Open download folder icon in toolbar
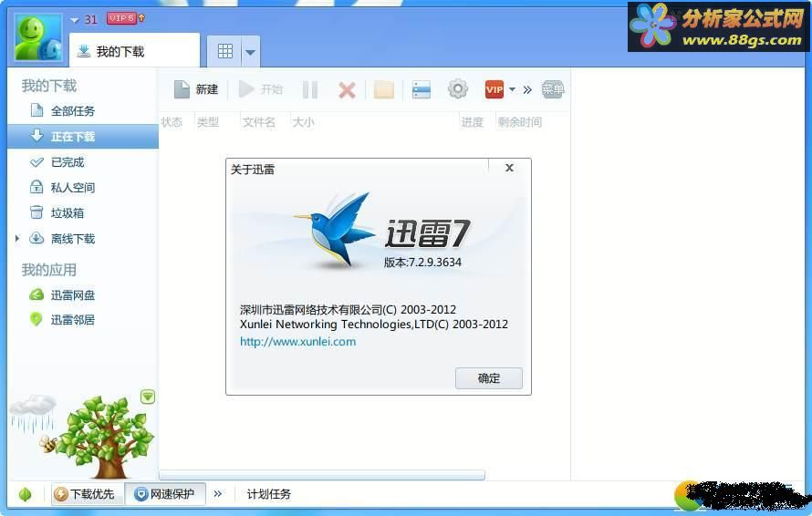812x516 pixels. point(384,89)
